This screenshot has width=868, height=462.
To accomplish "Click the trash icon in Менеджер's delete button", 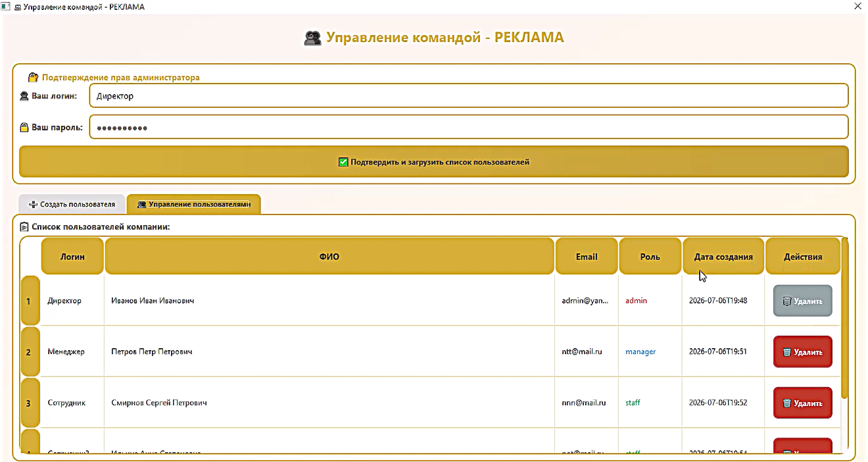I will coord(786,352).
